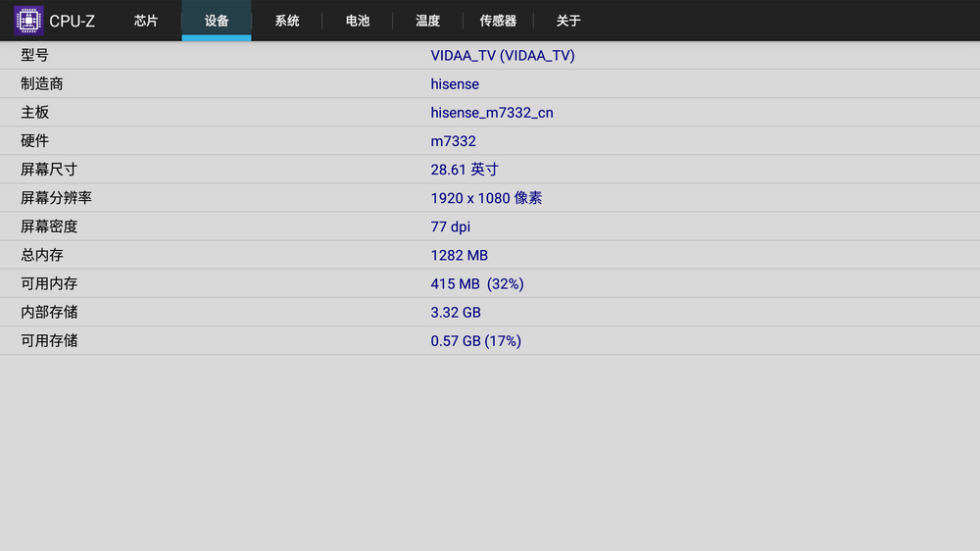This screenshot has width=980, height=551.
Task: Select the 硬件 row label
Action: 34,141
